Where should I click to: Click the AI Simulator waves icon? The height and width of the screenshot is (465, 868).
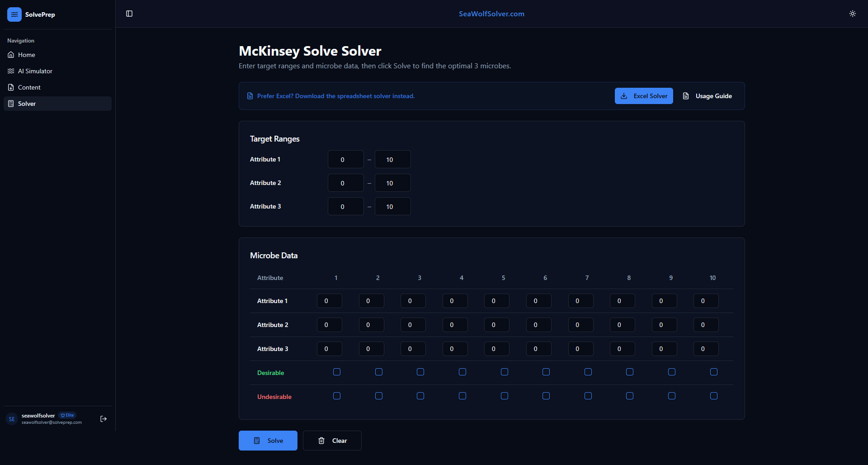pyautogui.click(x=11, y=71)
